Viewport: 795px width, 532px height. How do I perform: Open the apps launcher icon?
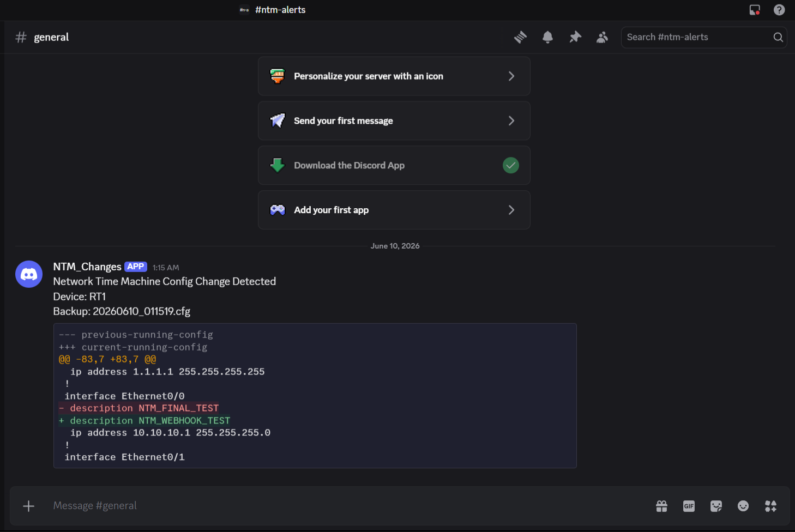(x=770, y=506)
